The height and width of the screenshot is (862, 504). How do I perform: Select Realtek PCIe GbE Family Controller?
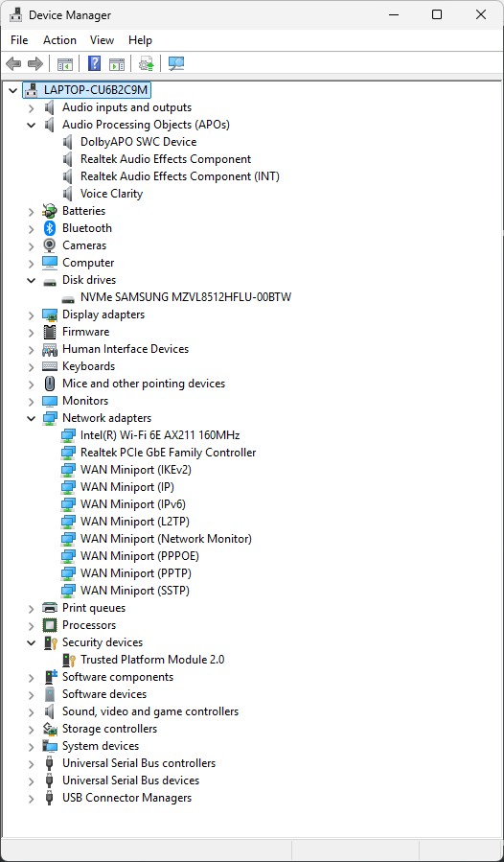pyautogui.click(x=169, y=453)
